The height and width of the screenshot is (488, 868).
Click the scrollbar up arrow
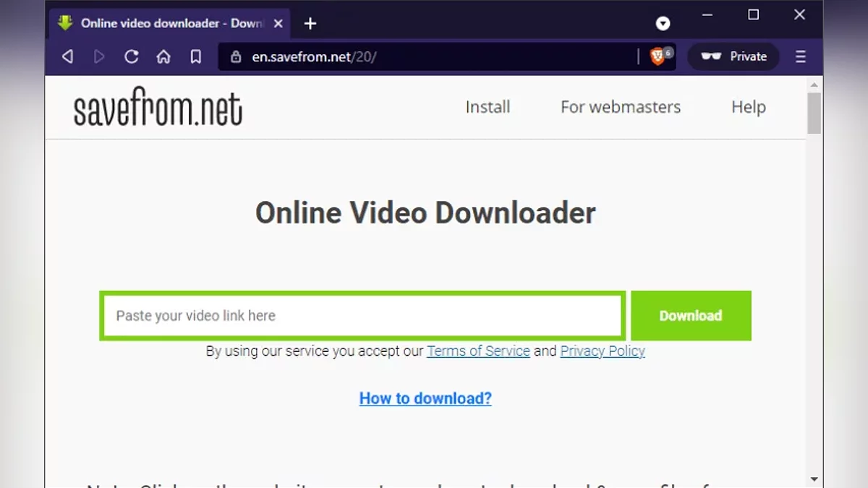click(x=814, y=84)
